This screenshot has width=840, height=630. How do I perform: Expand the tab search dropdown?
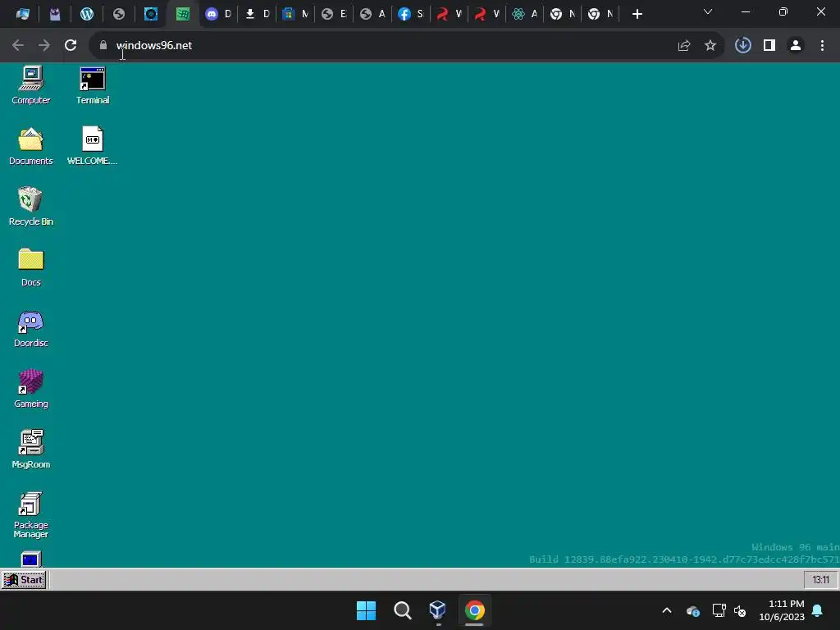(x=708, y=11)
